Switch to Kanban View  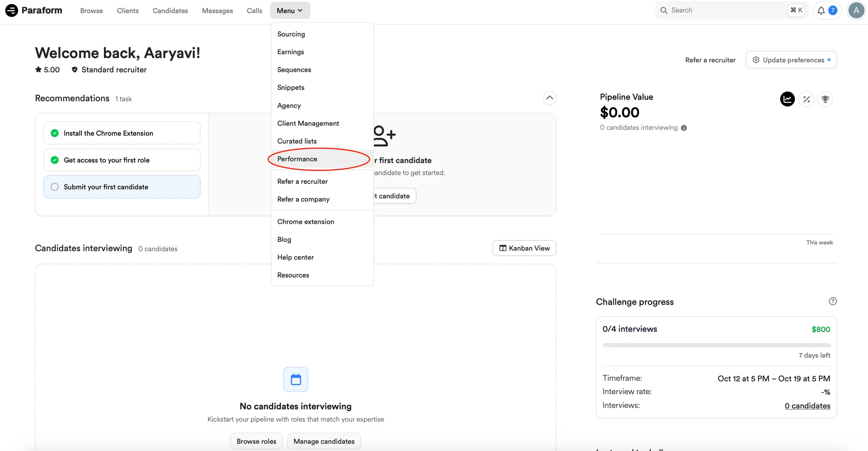pyautogui.click(x=524, y=248)
